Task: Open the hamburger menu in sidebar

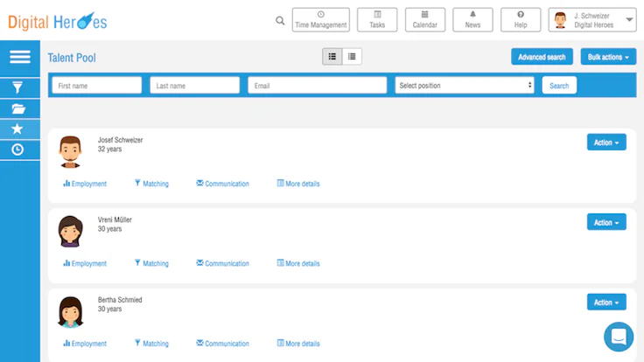Action: click(x=20, y=57)
